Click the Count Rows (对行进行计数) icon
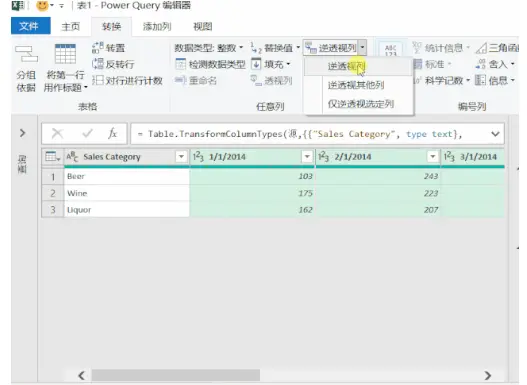Image resolution: width=527 pixels, height=385 pixels. tap(97, 80)
